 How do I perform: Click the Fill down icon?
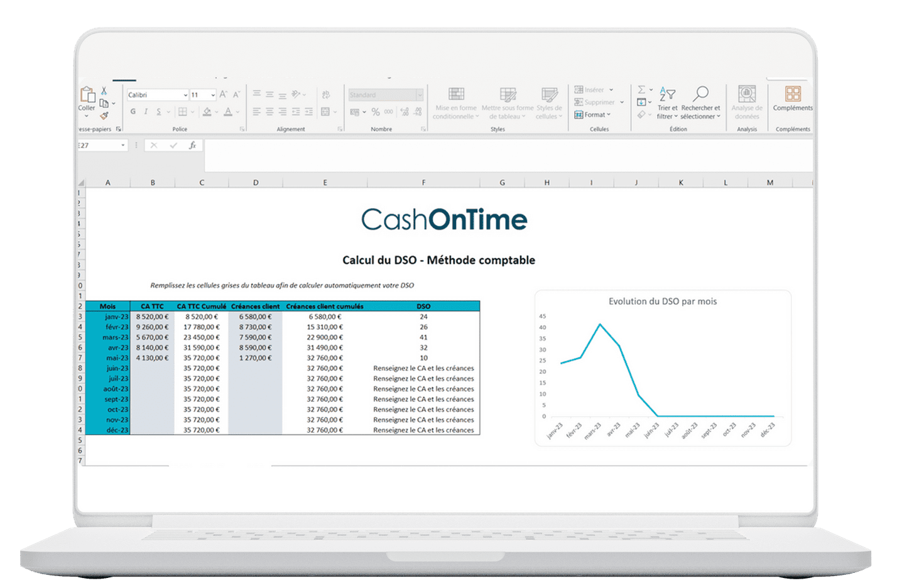(x=641, y=102)
